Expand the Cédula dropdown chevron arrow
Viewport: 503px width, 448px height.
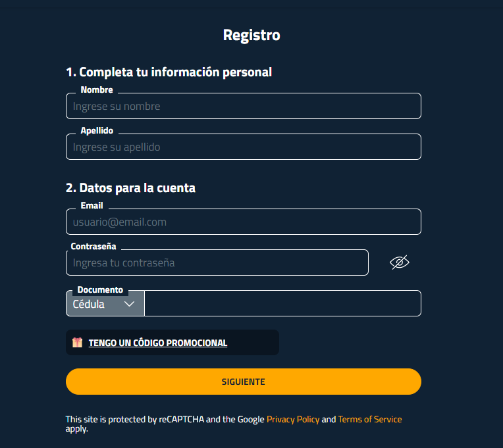(129, 304)
